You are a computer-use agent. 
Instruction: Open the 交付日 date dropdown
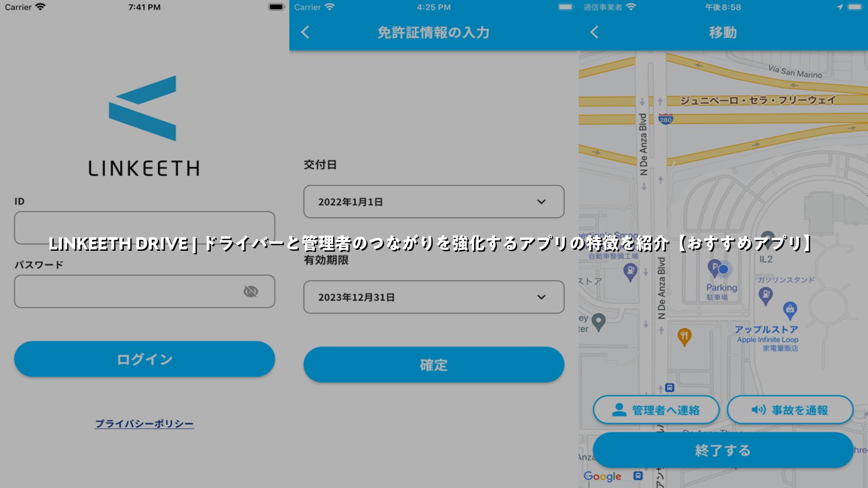point(434,202)
